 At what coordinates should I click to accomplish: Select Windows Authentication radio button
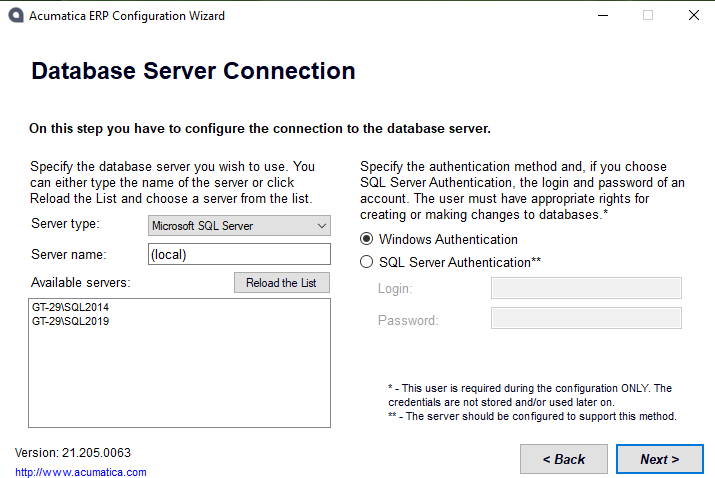pyautogui.click(x=367, y=239)
